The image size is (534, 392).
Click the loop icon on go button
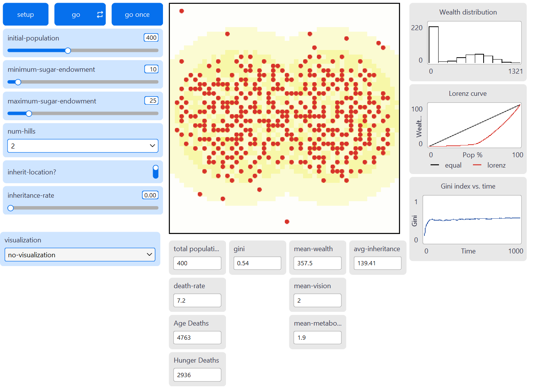coord(100,15)
